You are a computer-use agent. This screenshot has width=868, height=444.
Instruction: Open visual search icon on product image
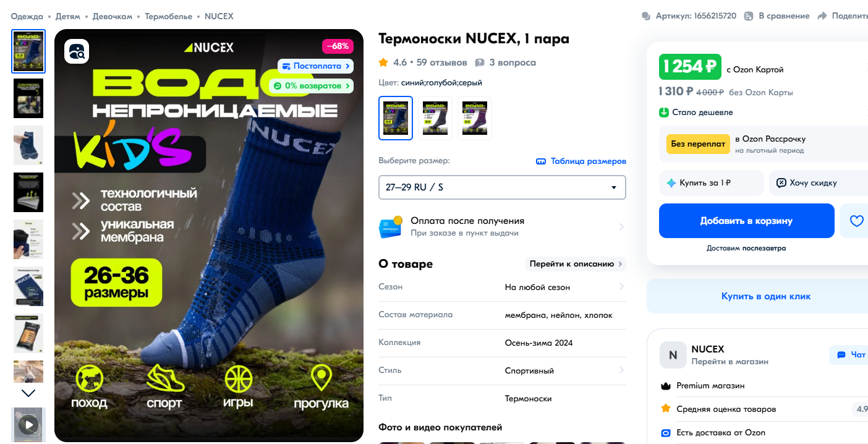tap(77, 51)
